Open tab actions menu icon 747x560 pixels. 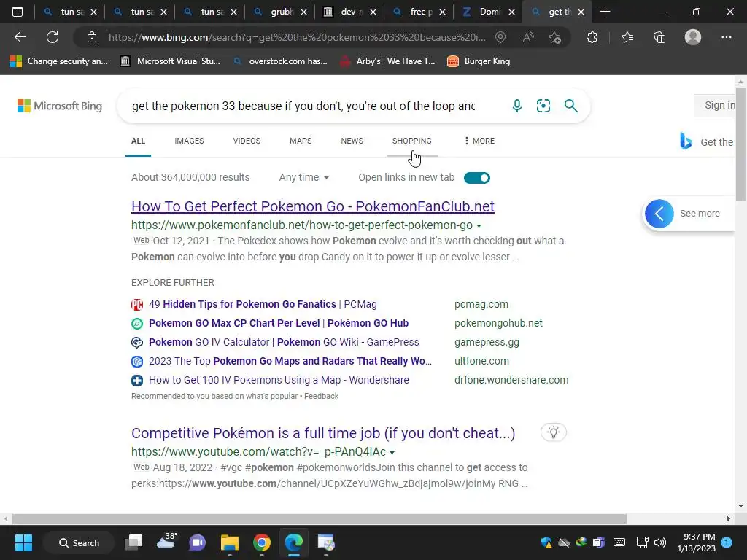pos(18,12)
